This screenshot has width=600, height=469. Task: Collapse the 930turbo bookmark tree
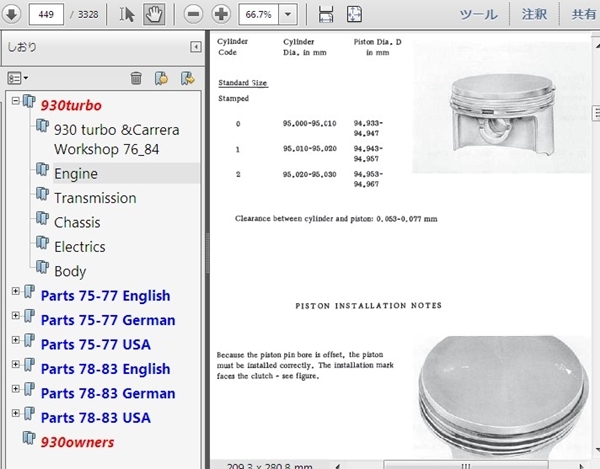pos(15,101)
